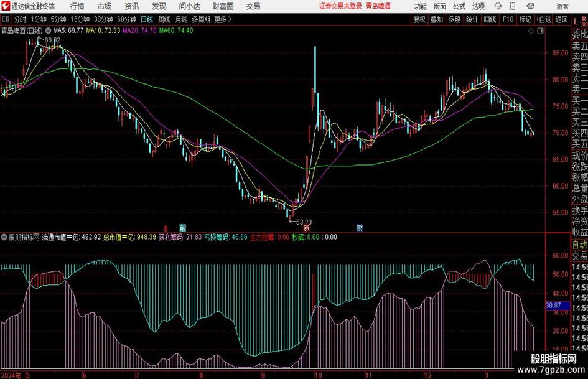Viewport: 588px width, 379px height.
Task: Toggle the indicator circle beside 股朋指标网
Action: [4, 237]
